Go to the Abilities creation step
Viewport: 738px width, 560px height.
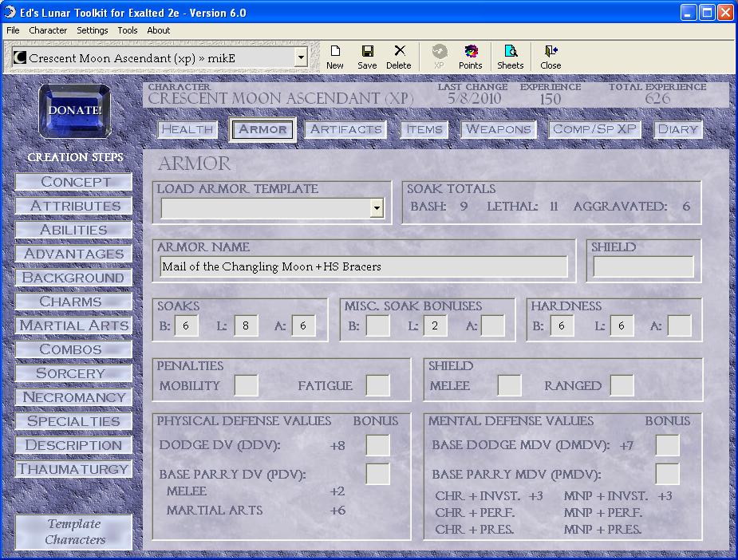click(x=73, y=230)
